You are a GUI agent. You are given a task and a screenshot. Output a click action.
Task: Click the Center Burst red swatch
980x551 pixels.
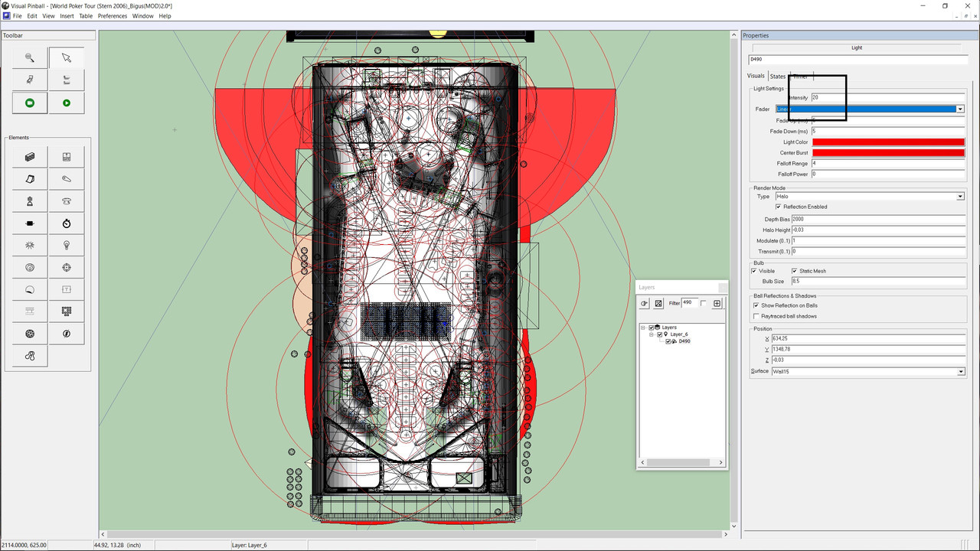click(x=888, y=153)
